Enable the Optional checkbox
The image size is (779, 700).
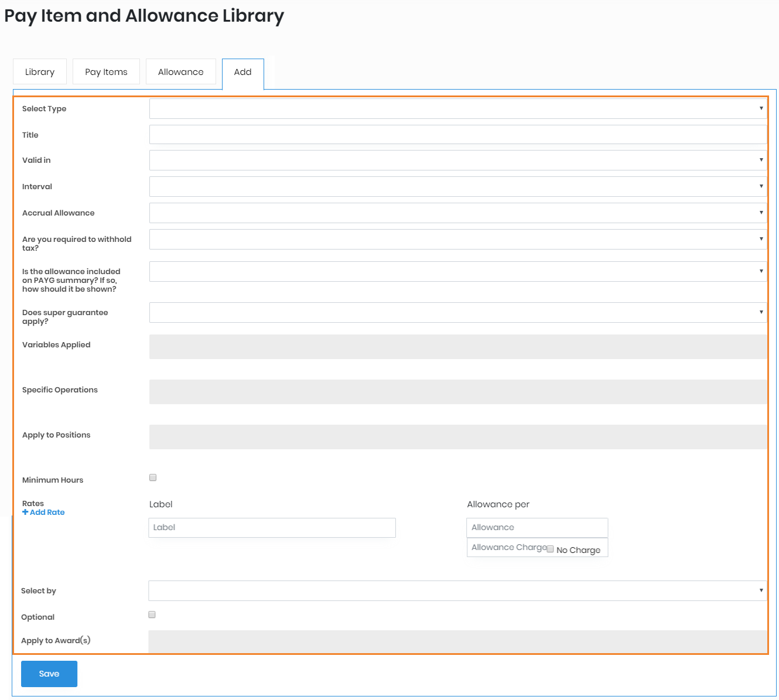[x=152, y=614]
